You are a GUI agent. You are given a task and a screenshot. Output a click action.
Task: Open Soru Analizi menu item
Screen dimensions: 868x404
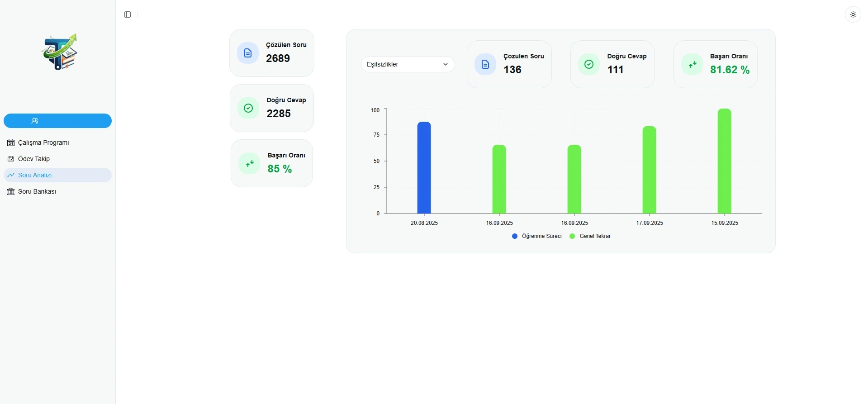coord(35,175)
